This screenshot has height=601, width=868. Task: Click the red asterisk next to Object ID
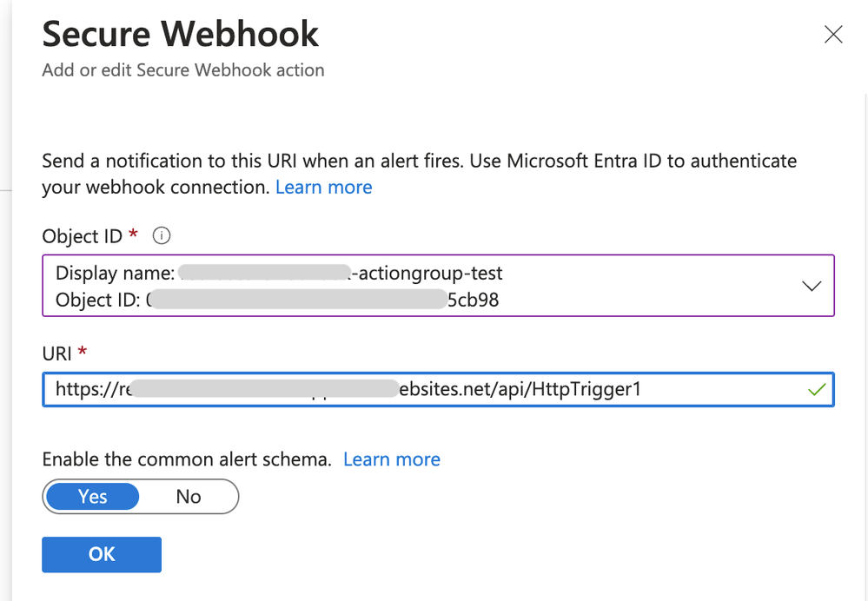(x=133, y=233)
